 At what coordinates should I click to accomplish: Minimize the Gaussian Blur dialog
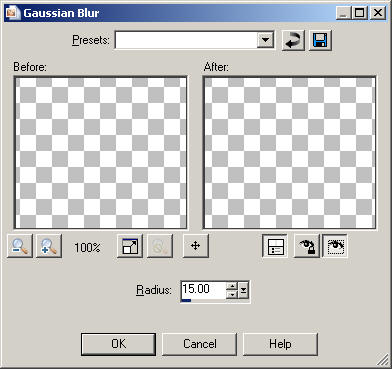point(344,13)
